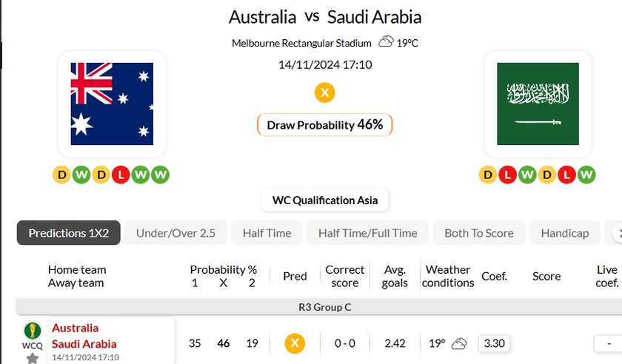The image size is (622, 364).
Task: Select the Predictions 1X2 tab
Action: 69,233
